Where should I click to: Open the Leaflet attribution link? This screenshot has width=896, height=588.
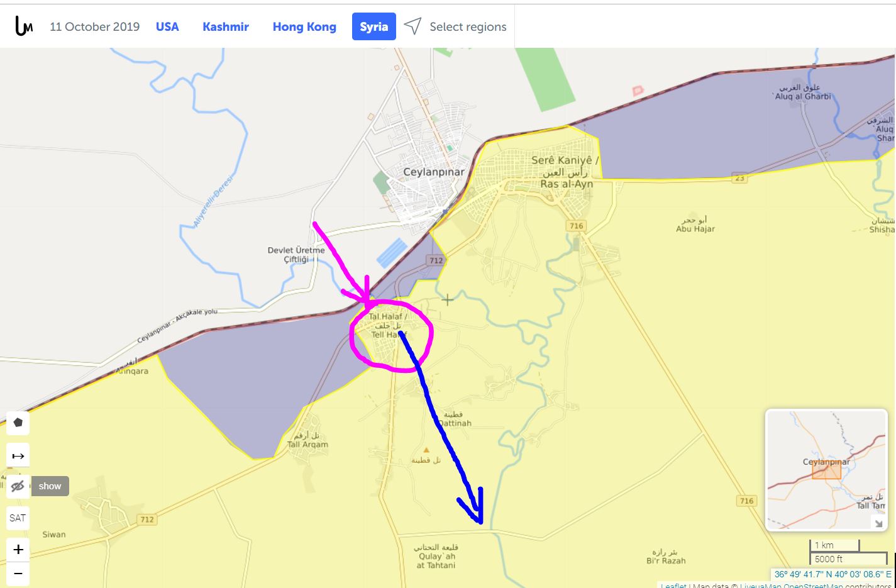(673, 585)
